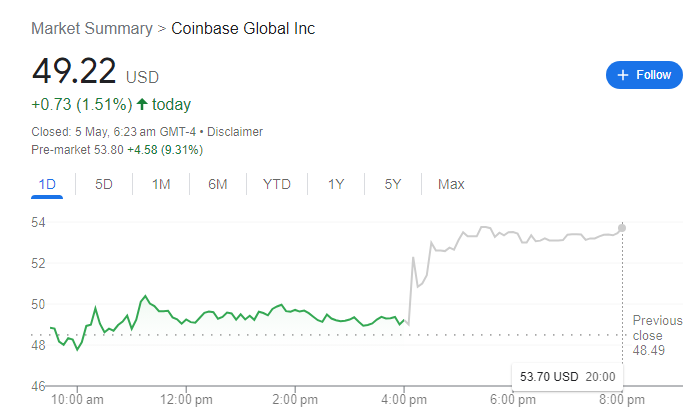Viewport: 695px width, 416px height.
Task: Show the 6M price range
Action: click(218, 184)
